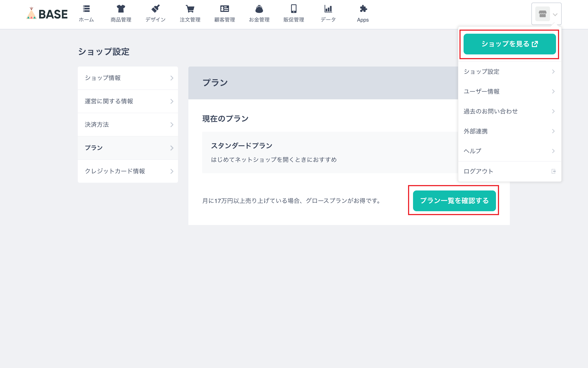Click chevron next to ショップ情報 in sidebar
Image resolution: width=588 pixels, height=368 pixels.
(172, 78)
